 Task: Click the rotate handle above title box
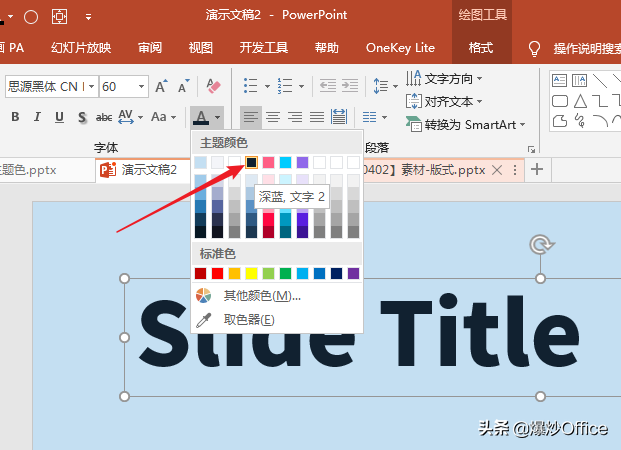(541, 244)
